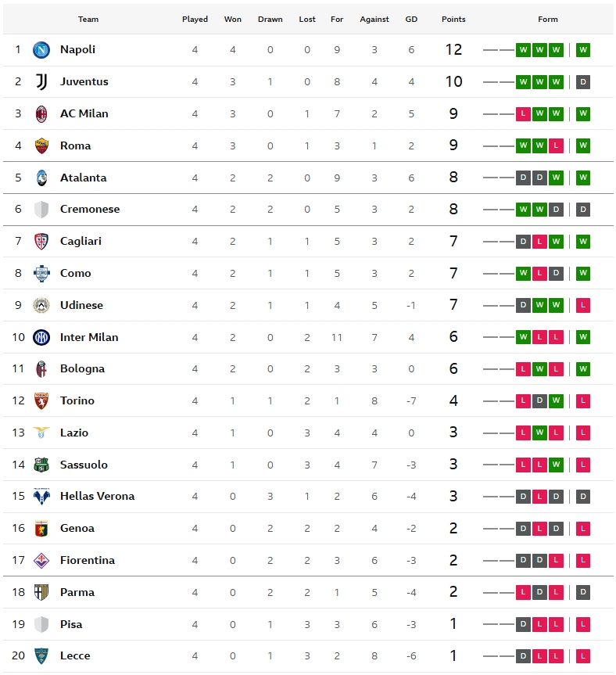The height and width of the screenshot is (675, 616).
Task: Click the Inter Milan circular logo
Action: point(41,338)
